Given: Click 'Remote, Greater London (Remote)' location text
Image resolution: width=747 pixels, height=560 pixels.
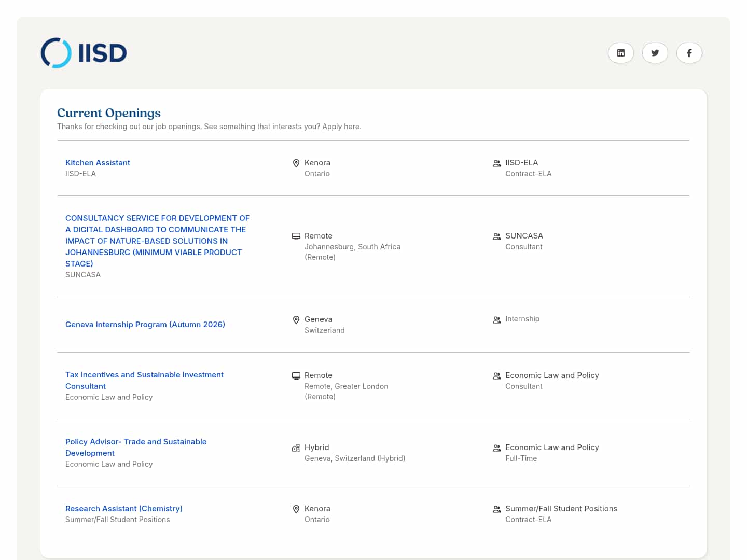Looking at the screenshot, I should (347, 391).
